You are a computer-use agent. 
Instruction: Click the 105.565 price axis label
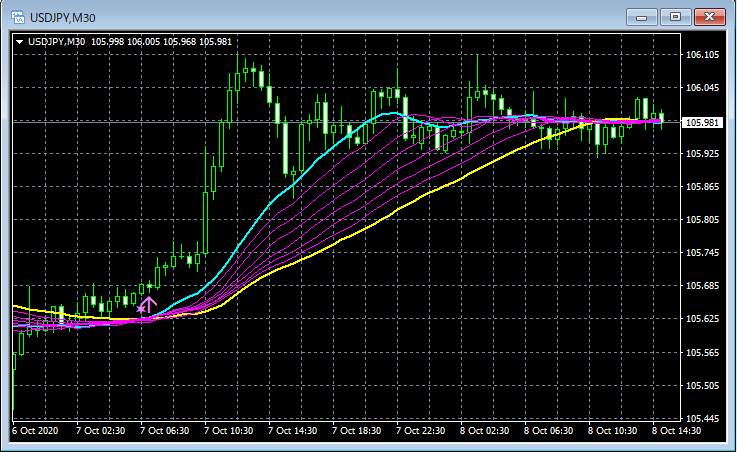pyautogui.click(x=702, y=352)
